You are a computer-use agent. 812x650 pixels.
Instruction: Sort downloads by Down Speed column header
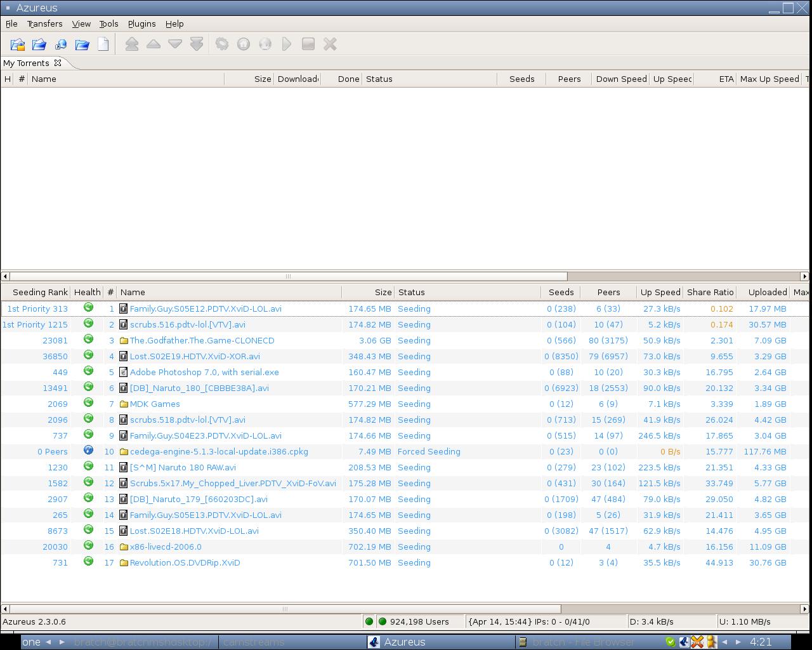click(621, 79)
